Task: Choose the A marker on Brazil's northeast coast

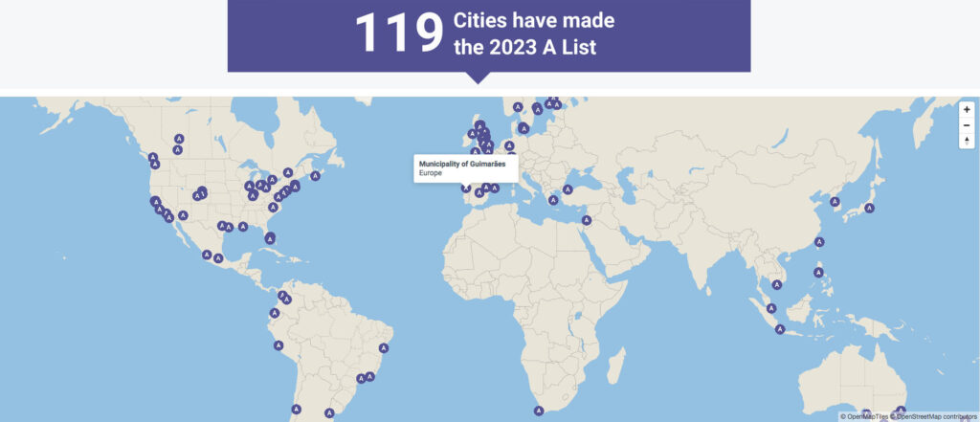Action: (384, 347)
